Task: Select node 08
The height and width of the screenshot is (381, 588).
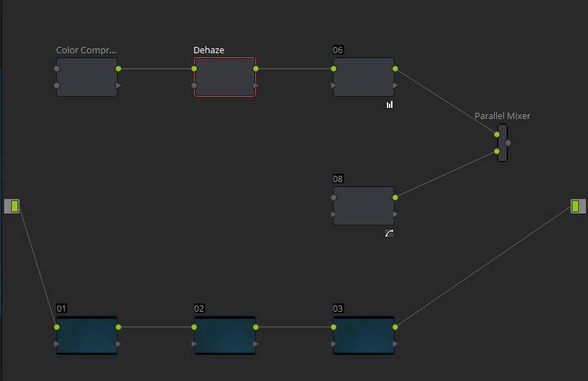Action: coord(364,206)
